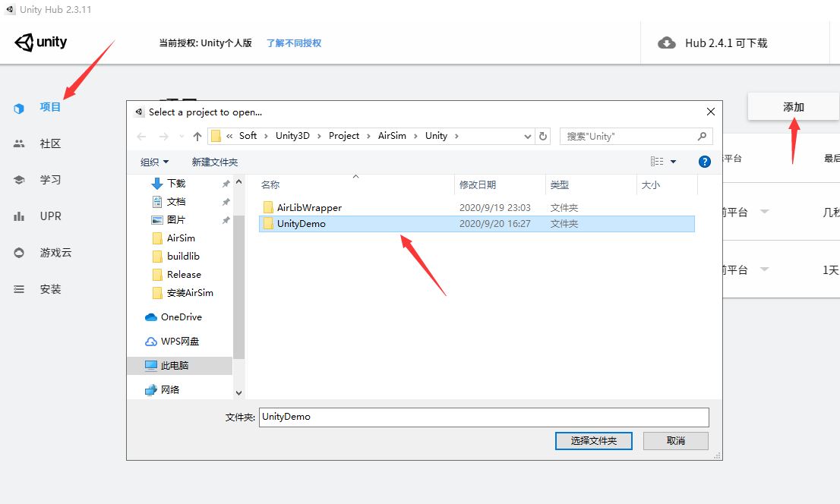Go up one folder level
The width and height of the screenshot is (840, 504).
(197, 137)
